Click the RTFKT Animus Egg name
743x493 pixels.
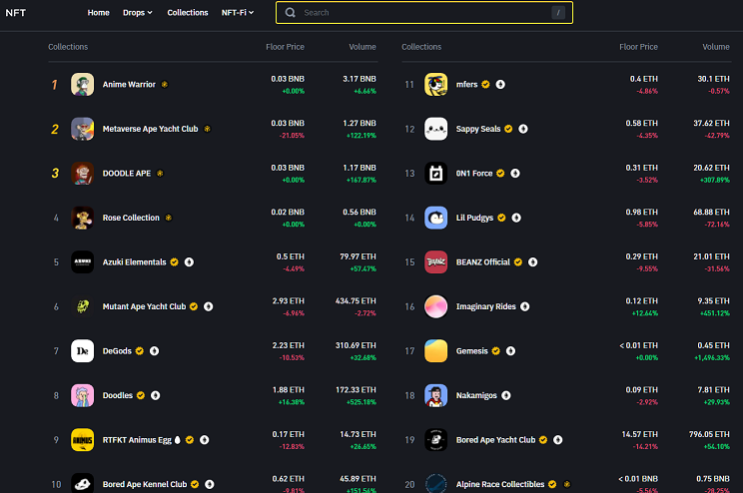tap(137, 440)
